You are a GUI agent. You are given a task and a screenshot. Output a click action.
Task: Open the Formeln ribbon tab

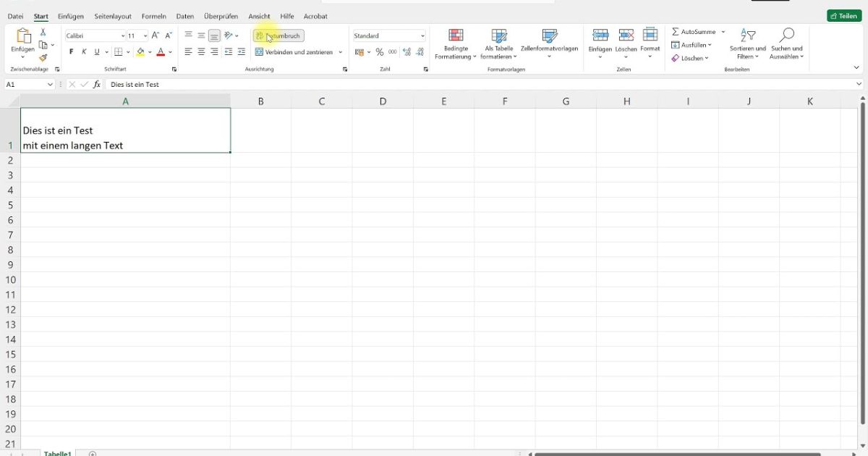click(x=153, y=16)
